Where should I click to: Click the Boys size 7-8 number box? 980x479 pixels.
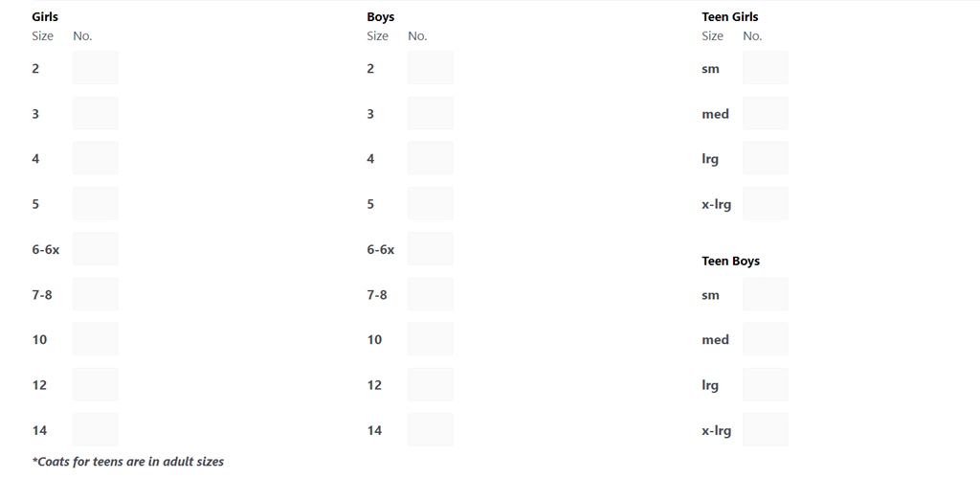tap(431, 294)
